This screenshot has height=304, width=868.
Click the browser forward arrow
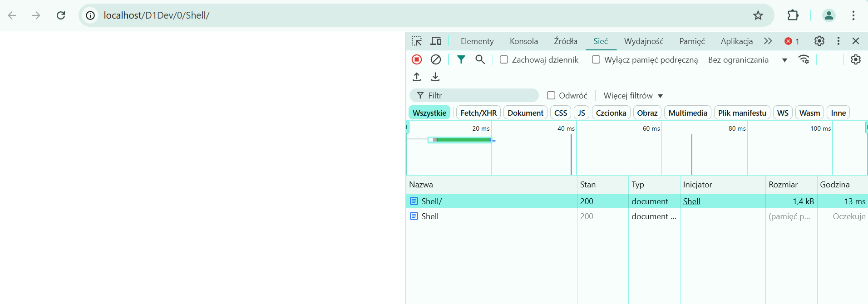coord(36,15)
